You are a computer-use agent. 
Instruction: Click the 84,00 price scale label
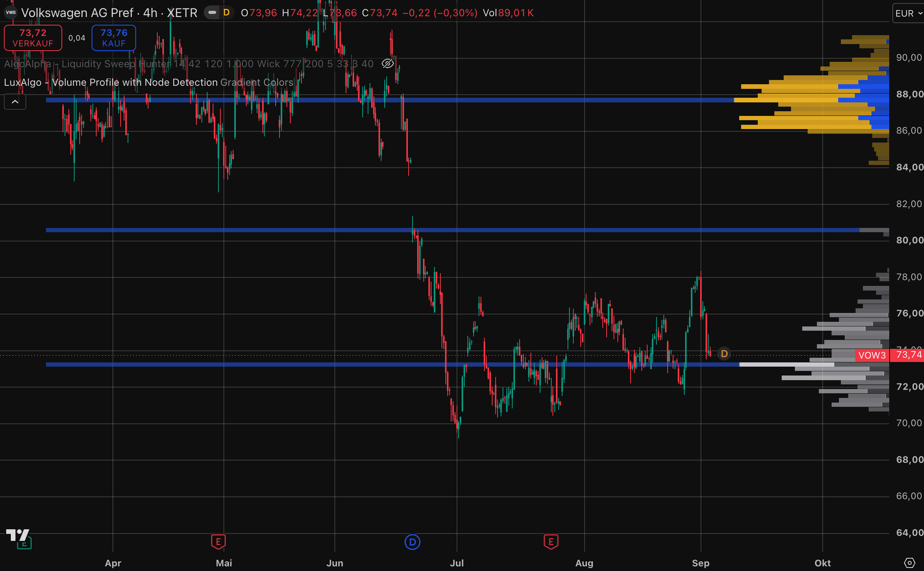pyautogui.click(x=909, y=167)
